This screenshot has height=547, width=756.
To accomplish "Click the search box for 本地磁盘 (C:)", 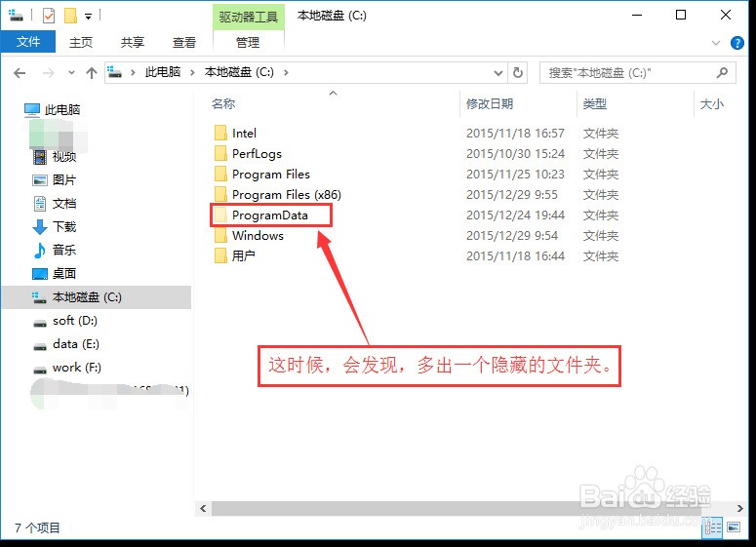I will [x=637, y=73].
